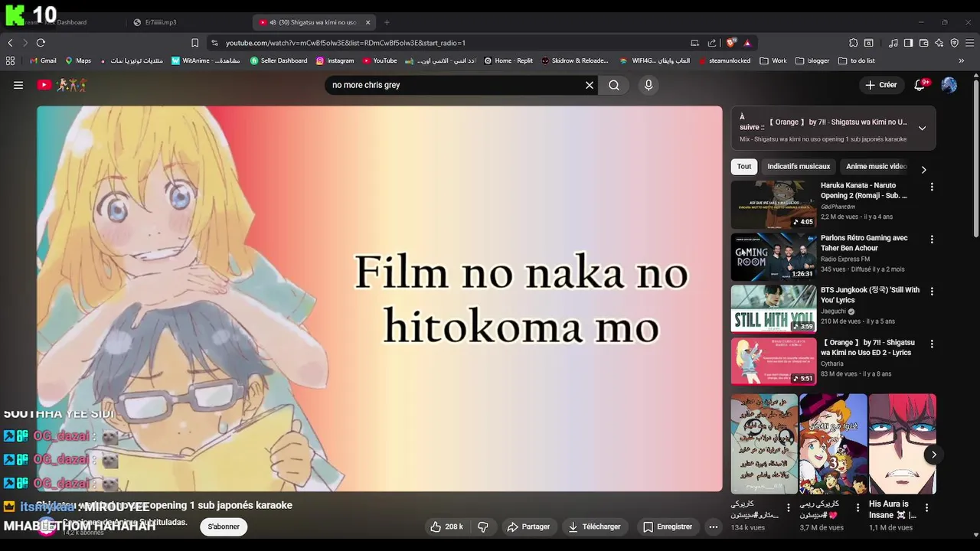Go back in browser history
This screenshot has height=551, width=980.
click(10, 43)
